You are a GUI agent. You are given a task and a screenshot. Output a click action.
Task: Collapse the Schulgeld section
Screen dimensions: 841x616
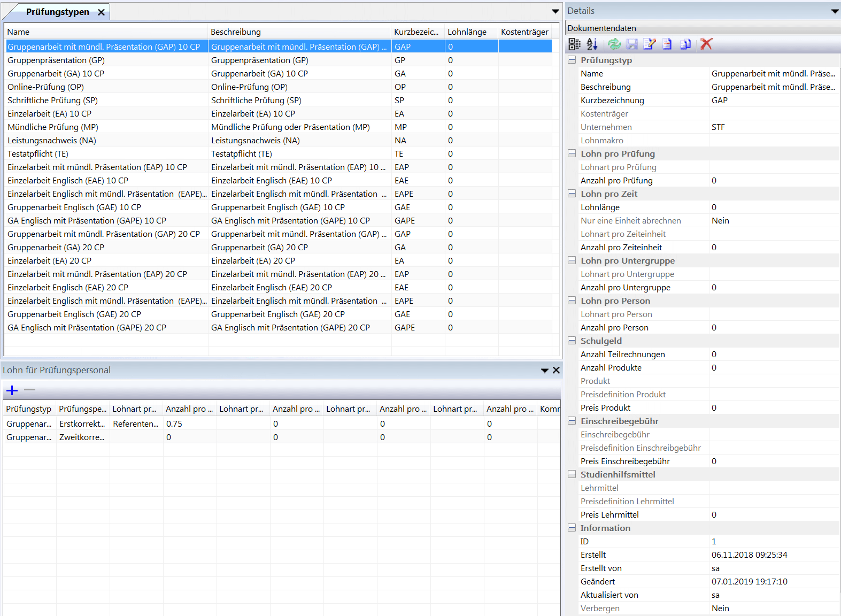572,341
